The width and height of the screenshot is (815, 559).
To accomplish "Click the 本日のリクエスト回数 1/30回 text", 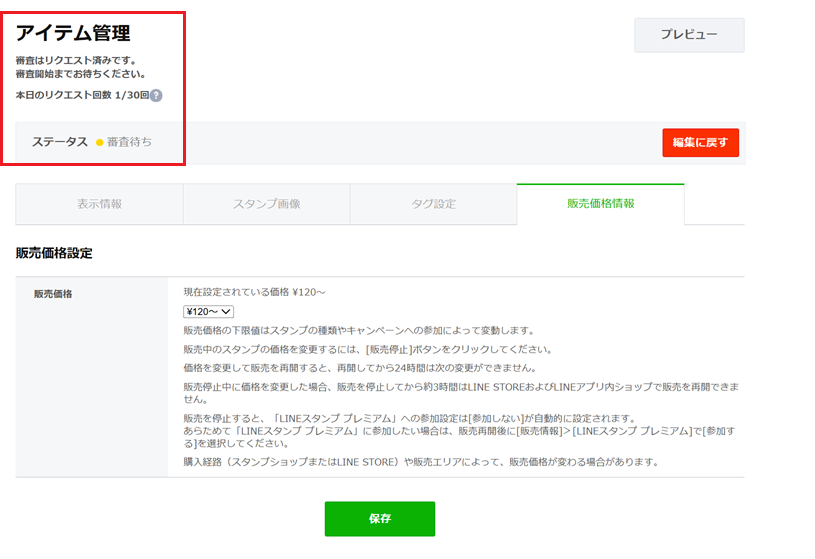I will click(x=81, y=95).
